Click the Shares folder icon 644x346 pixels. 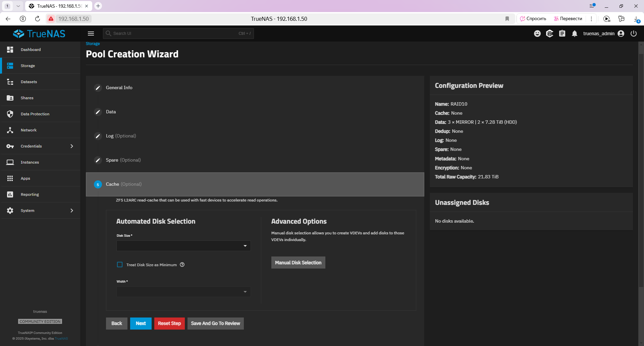(10, 98)
